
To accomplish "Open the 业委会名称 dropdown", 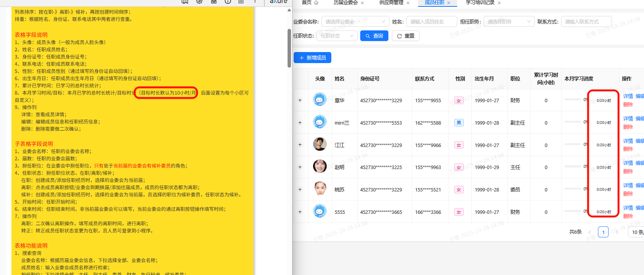I will [x=355, y=22].
